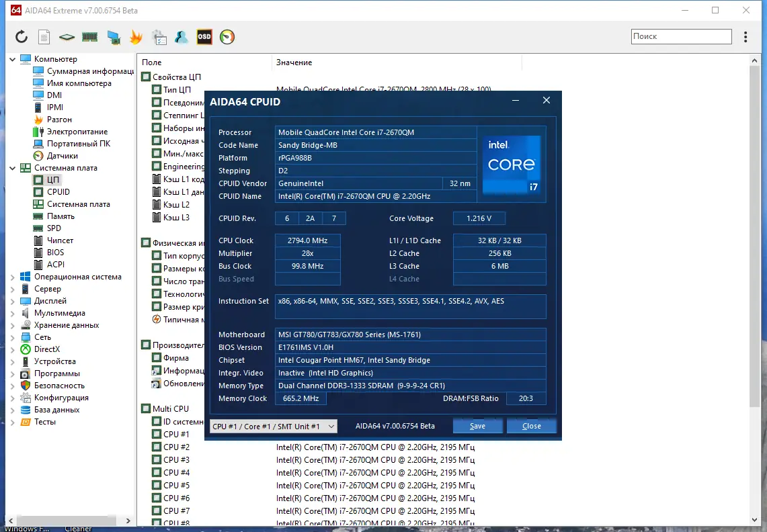Image resolution: width=767 pixels, height=532 pixels.
Task: Select the Кэш L2 row
Action: point(171,204)
